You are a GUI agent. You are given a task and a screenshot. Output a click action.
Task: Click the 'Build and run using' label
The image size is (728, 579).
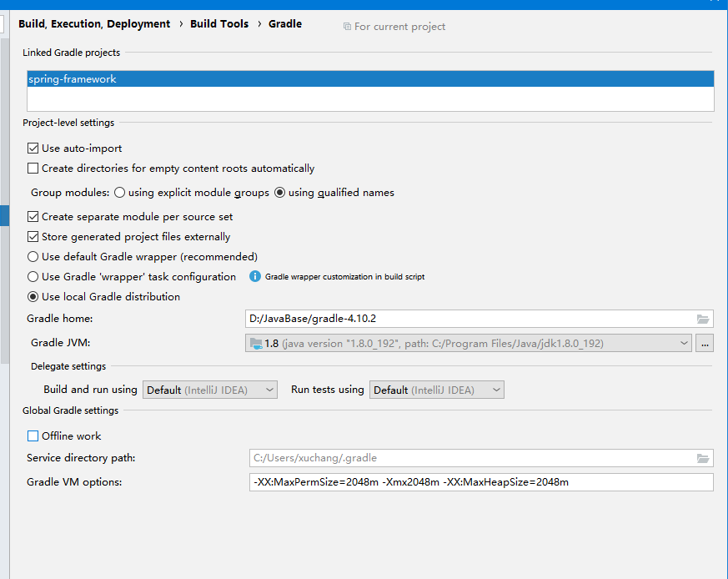tap(90, 390)
